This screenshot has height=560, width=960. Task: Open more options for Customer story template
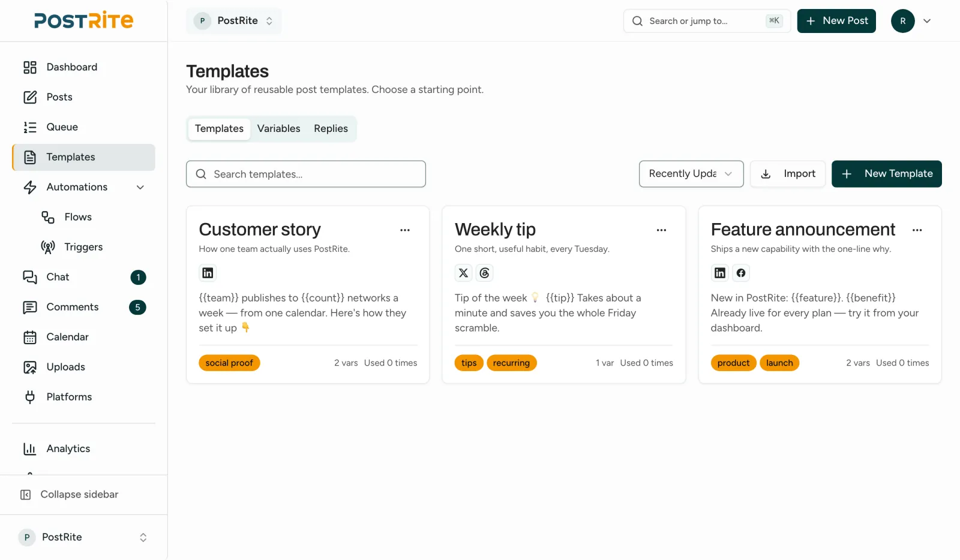(x=405, y=230)
